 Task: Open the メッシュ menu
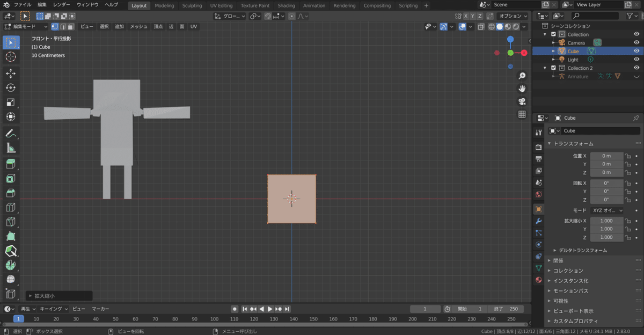[138, 26]
